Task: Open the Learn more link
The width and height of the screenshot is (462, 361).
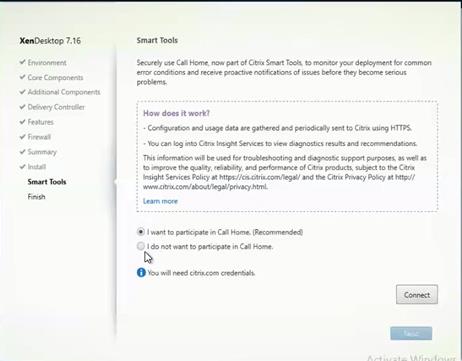Action: coord(160,201)
